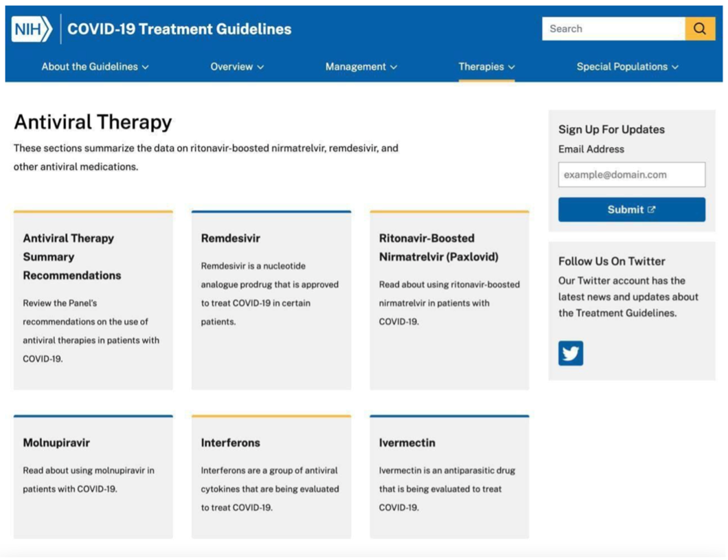Open the Therapies menu

(486, 67)
